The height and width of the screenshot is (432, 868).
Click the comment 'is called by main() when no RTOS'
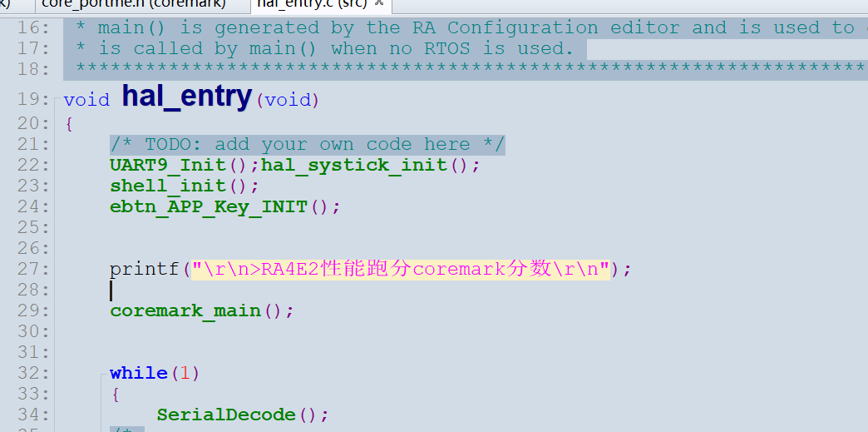coord(336,49)
